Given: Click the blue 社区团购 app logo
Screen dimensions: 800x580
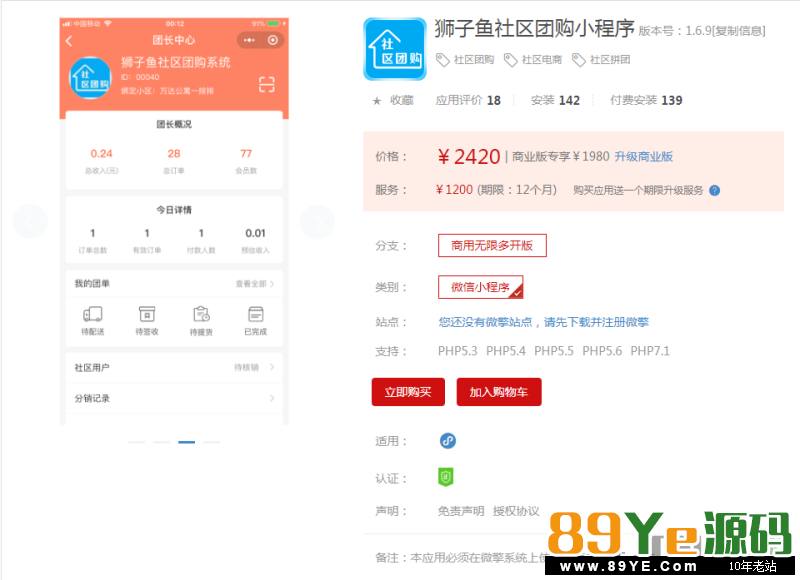Looking at the screenshot, I should click(x=394, y=48).
